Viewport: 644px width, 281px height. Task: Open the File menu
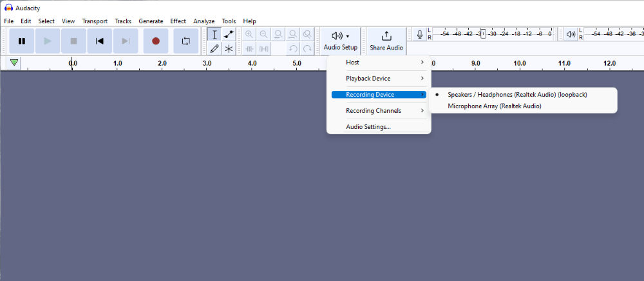coord(8,21)
